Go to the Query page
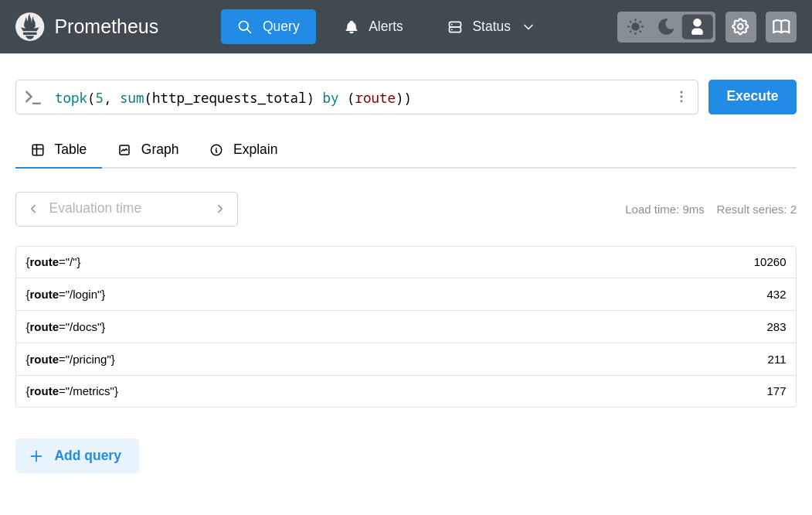 click(268, 27)
